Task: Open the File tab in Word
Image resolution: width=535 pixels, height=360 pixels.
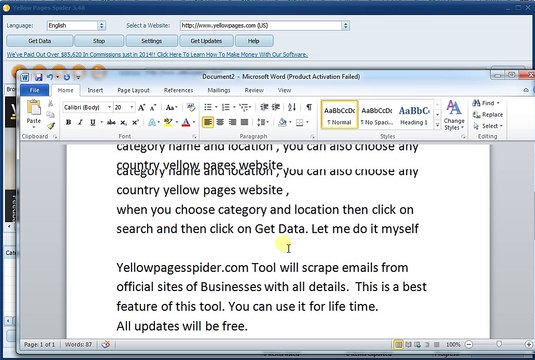Action: (34, 90)
